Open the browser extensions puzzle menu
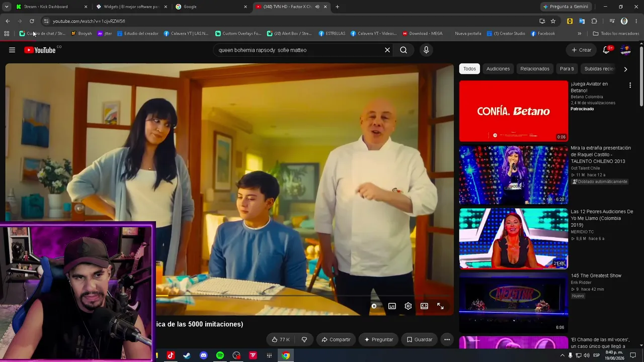Viewport: 644px width, 362px height. pos(594,21)
